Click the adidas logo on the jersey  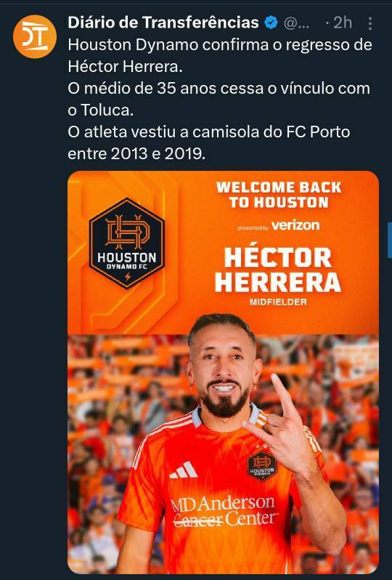(183, 470)
